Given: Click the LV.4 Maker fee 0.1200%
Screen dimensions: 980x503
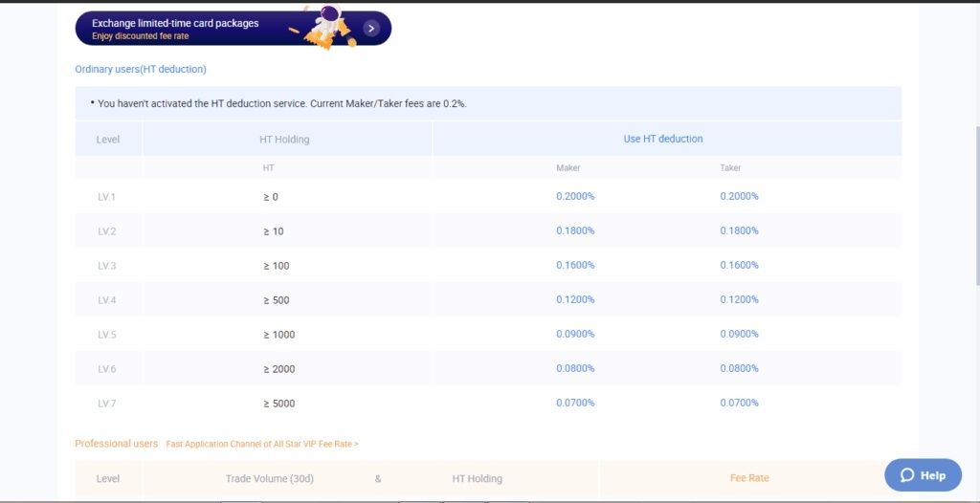Looking at the screenshot, I should click(575, 299).
